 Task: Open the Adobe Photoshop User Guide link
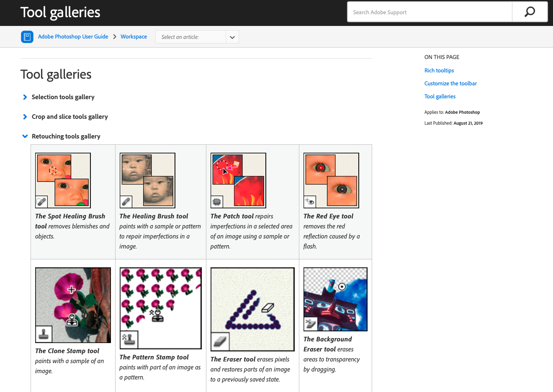tap(73, 37)
